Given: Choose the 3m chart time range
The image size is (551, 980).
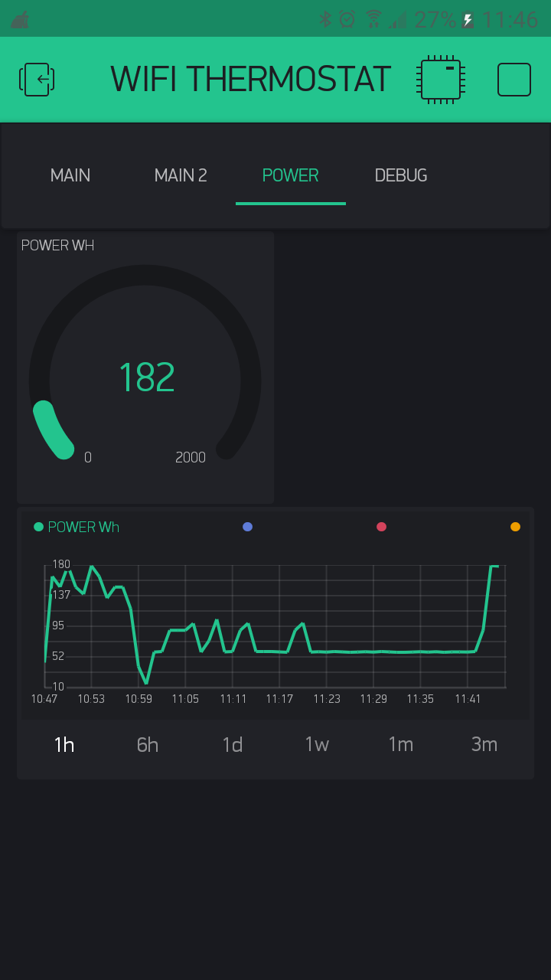Looking at the screenshot, I should [x=484, y=744].
